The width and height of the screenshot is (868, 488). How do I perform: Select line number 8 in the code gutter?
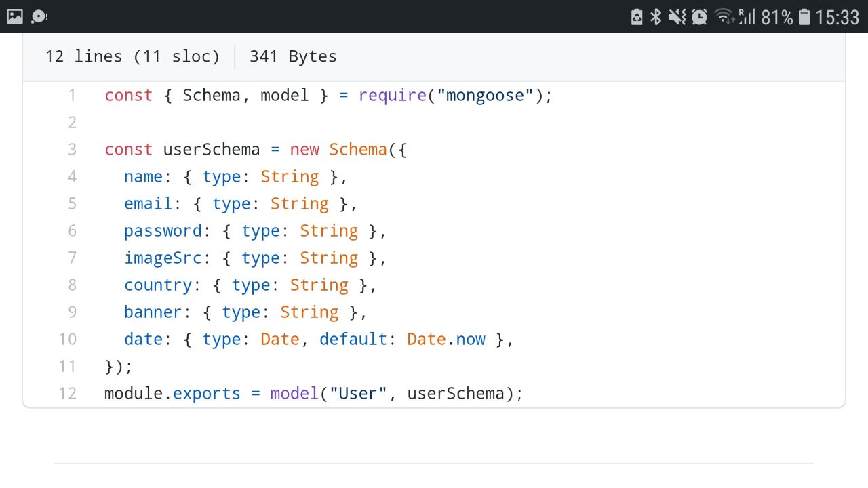click(72, 285)
